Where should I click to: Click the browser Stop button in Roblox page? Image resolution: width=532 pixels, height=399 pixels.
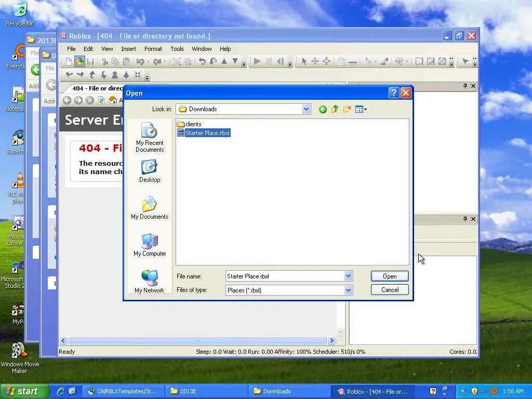(x=89, y=100)
